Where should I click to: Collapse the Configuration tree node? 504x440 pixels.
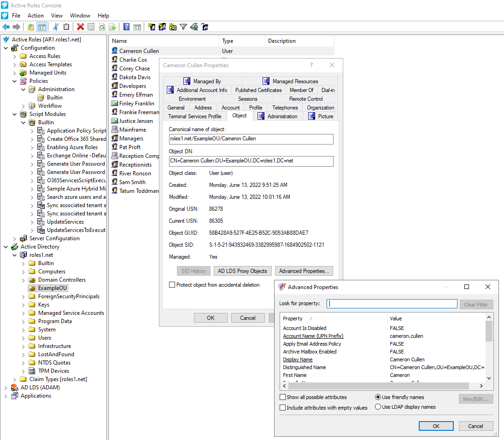[6, 48]
